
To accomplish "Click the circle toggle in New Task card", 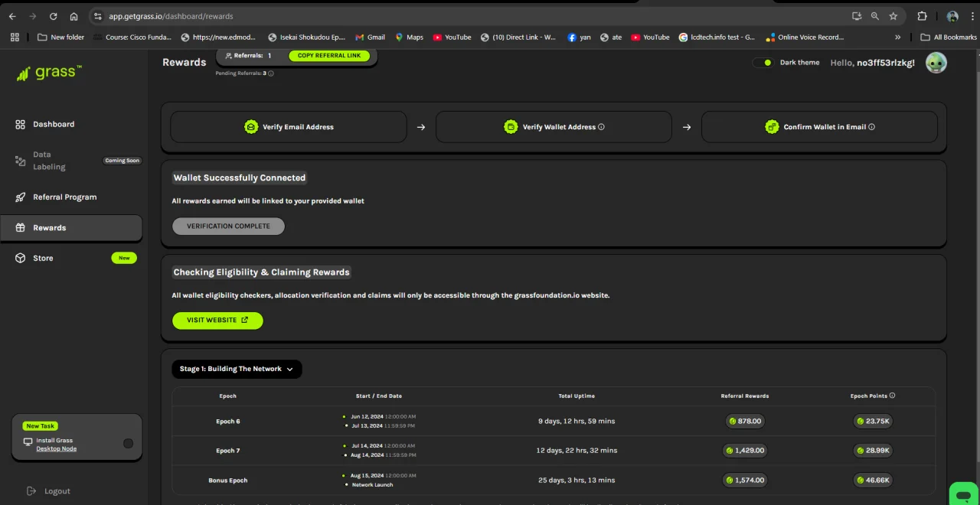I will (x=128, y=443).
